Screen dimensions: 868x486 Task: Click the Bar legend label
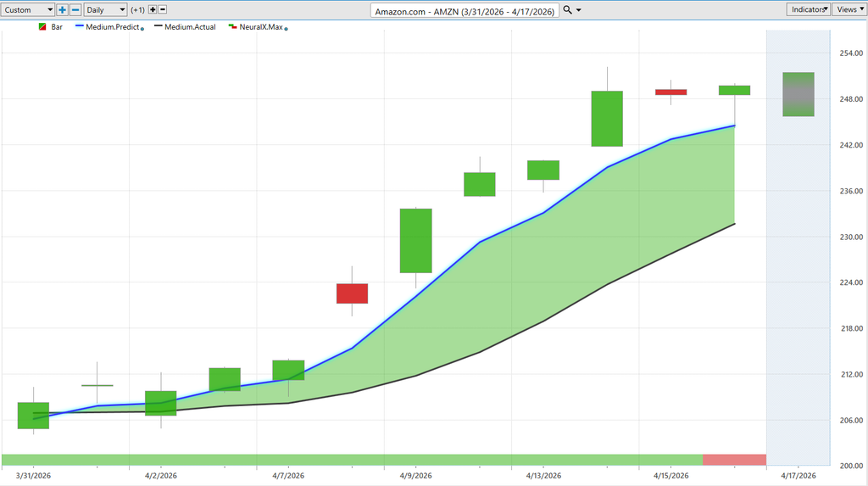58,27
